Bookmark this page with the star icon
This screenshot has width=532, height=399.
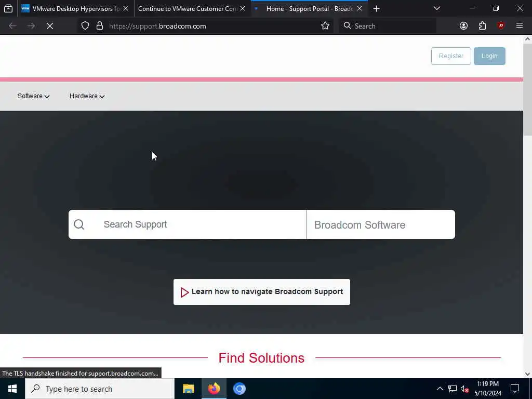tap(325, 26)
